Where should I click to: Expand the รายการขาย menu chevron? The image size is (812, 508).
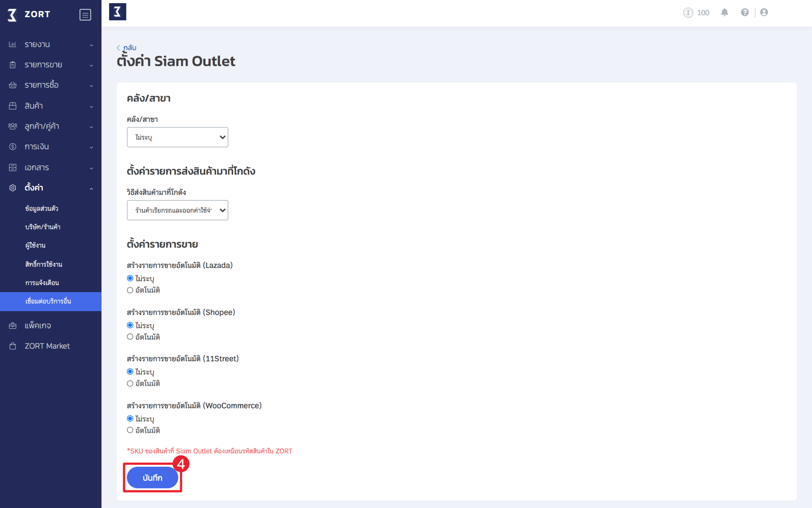(92, 65)
